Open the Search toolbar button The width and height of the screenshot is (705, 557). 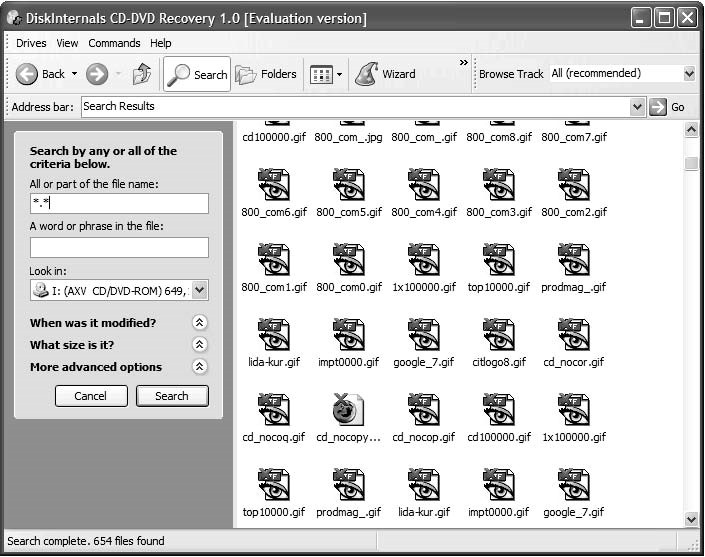click(196, 74)
